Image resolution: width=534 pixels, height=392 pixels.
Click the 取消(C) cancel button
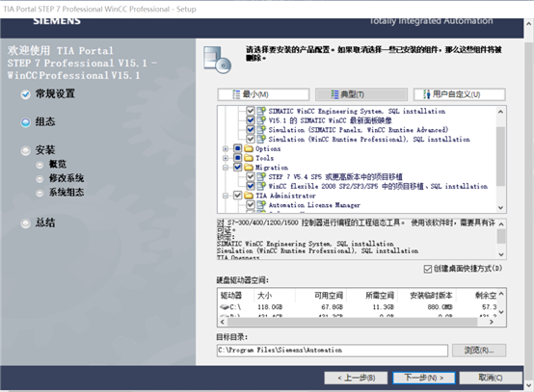click(491, 378)
